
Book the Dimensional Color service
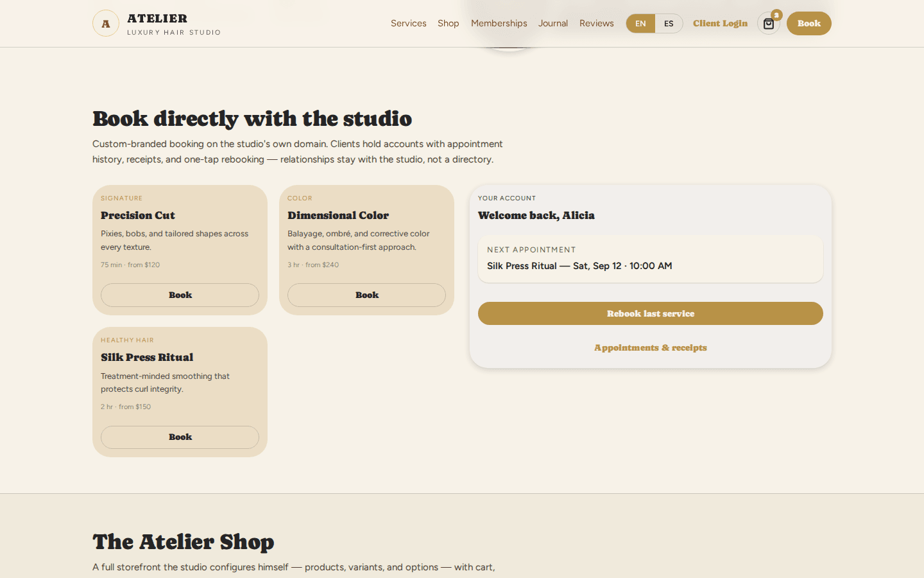coord(366,295)
